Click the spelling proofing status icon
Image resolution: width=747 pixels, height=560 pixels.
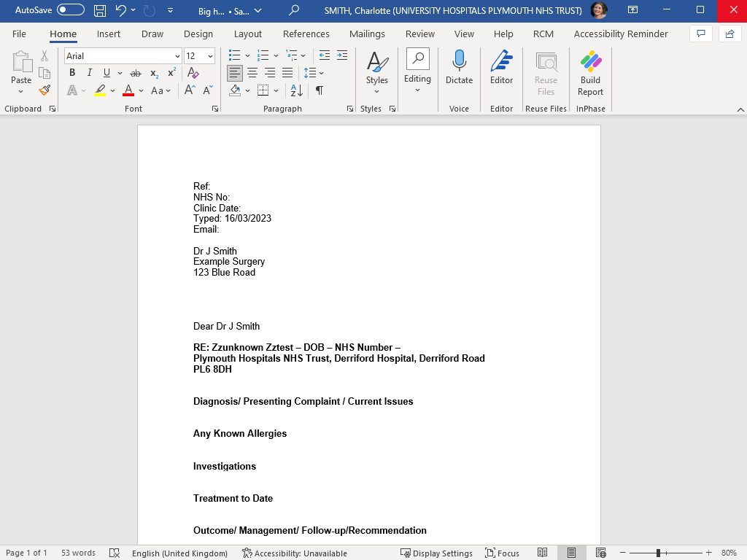tap(115, 553)
